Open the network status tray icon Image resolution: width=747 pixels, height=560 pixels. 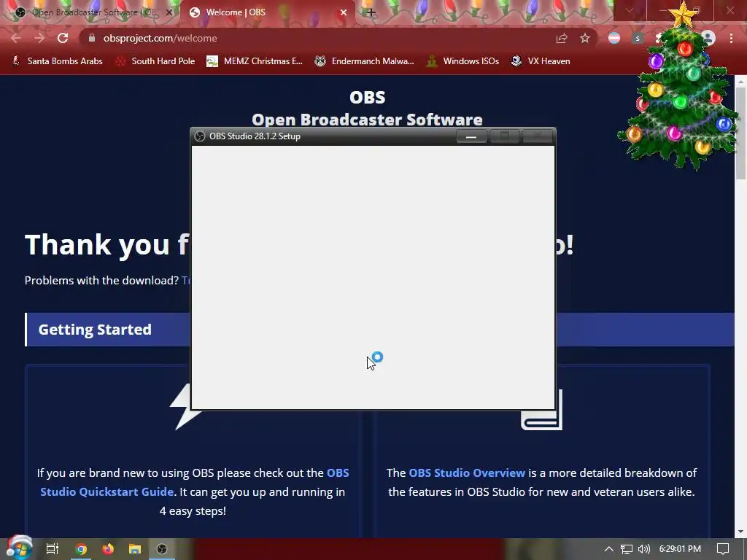click(x=627, y=549)
